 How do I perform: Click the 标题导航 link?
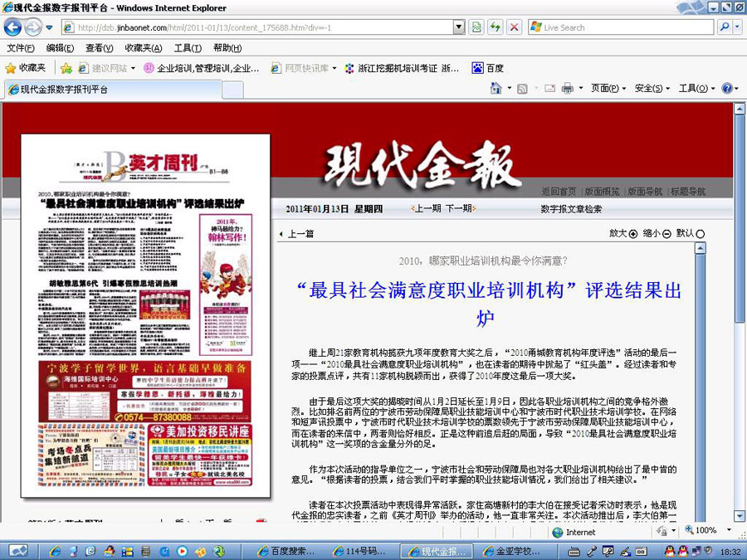click(688, 192)
